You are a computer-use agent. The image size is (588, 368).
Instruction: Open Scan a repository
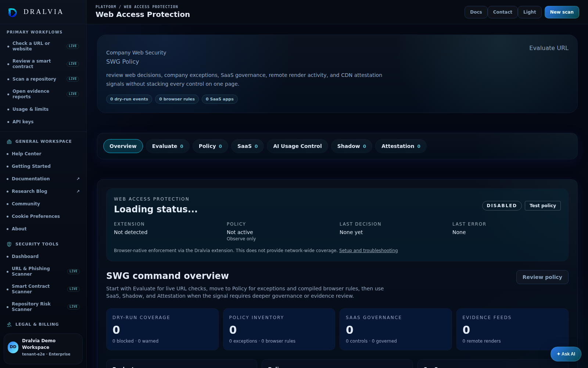(43, 79)
